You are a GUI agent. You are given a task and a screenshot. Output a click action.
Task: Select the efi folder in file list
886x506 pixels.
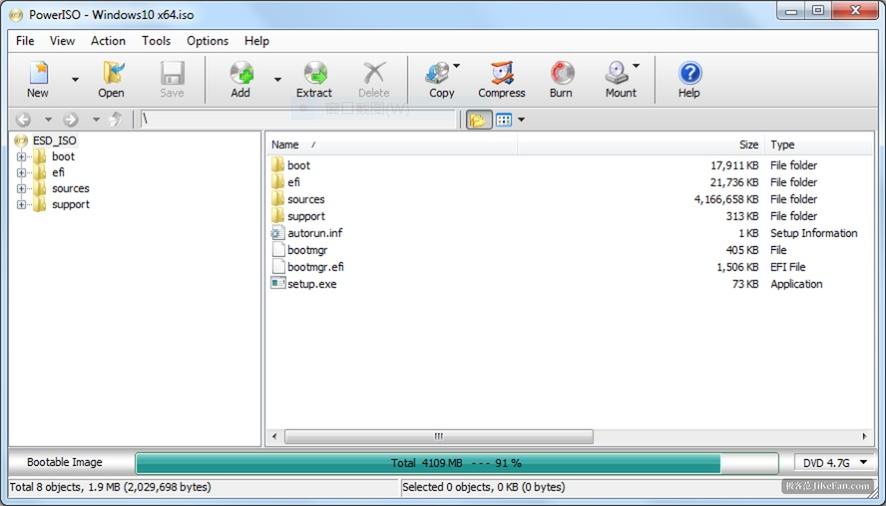(293, 182)
